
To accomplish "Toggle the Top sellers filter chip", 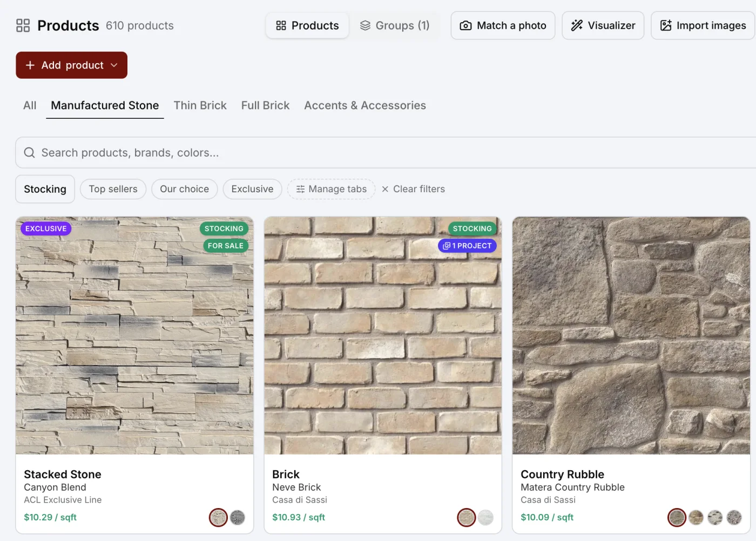I will click(x=113, y=189).
